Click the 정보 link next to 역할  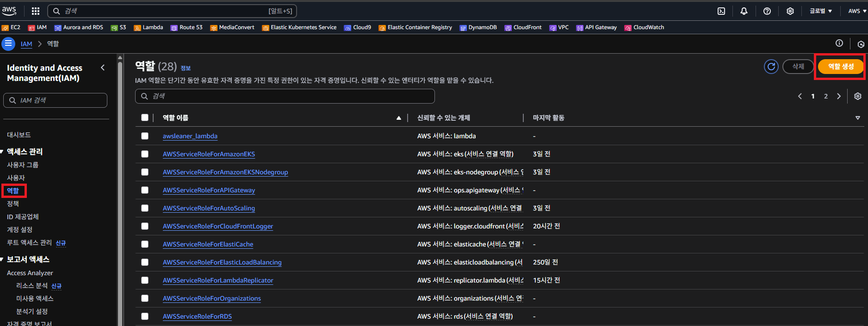pyautogui.click(x=186, y=68)
